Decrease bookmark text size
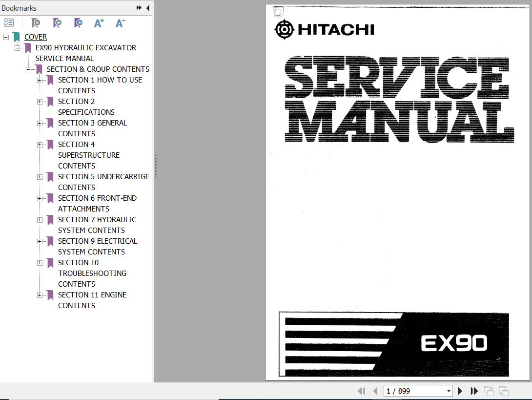This screenshot has width=532, height=400. [120, 23]
